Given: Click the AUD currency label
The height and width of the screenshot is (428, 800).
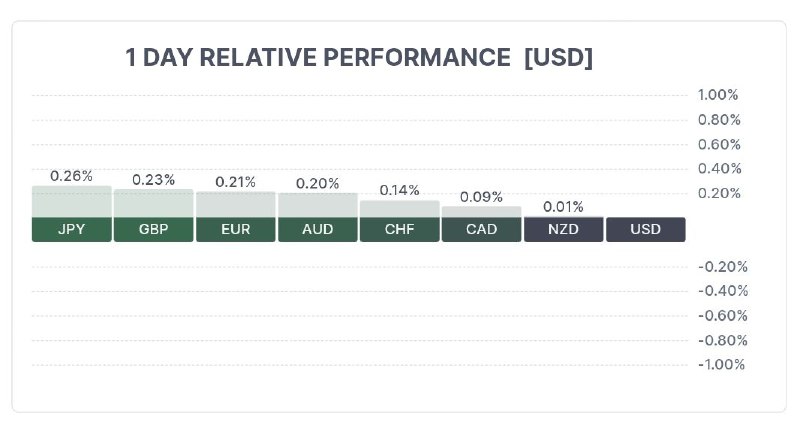Looking at the screenshot, I should [318, 230].
